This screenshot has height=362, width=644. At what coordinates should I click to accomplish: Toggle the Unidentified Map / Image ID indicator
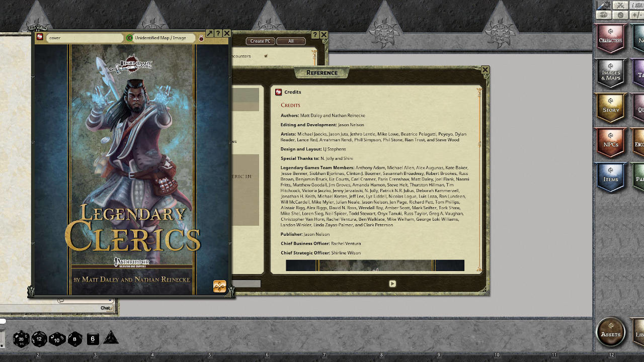pyautogui.click(x=130, y=38)
